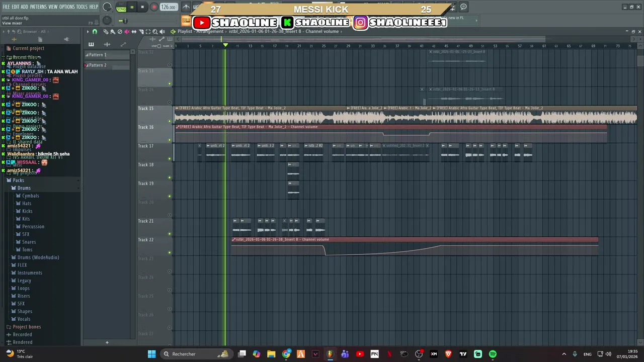Viewport: 644px width, 362px height.
Task: Open the TOOLS menu
Action: click(x=82, y=7)
